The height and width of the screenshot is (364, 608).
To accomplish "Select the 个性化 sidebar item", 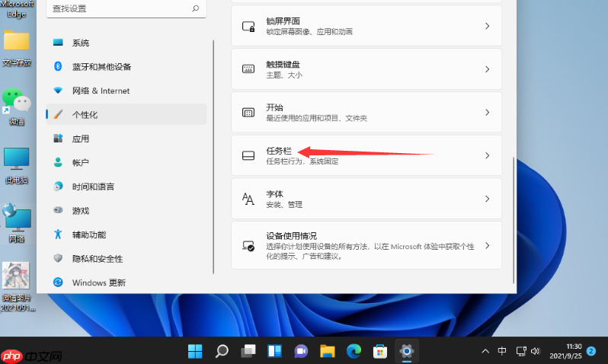I will 126,114.
